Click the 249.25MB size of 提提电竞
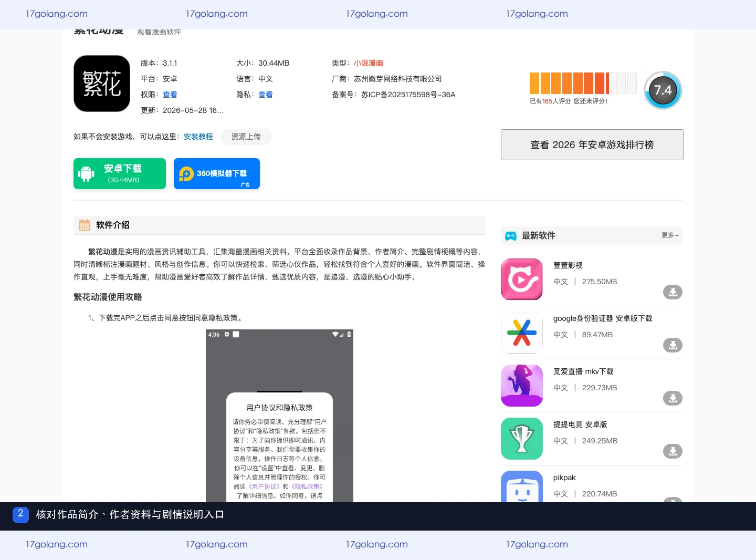Screen dimensions: 756x560 click(x=600, y=441)
